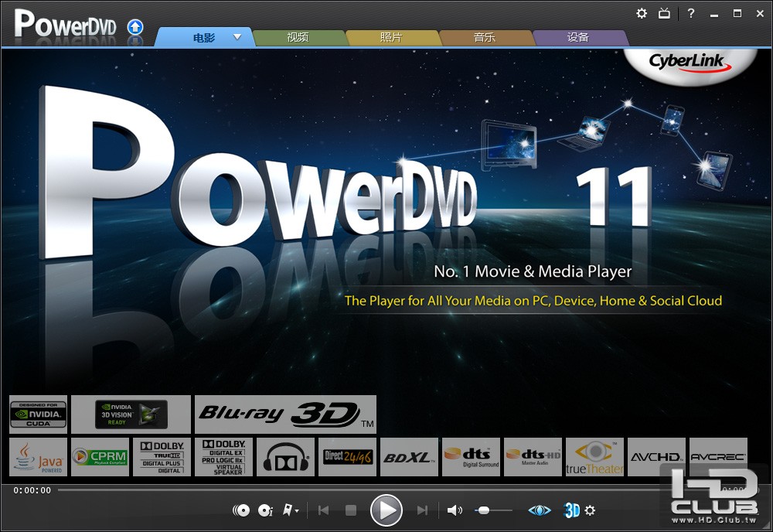
Task: Click the PowerDVD logo in the title bar
Action: pyautogui.click(x=65, y=23)
